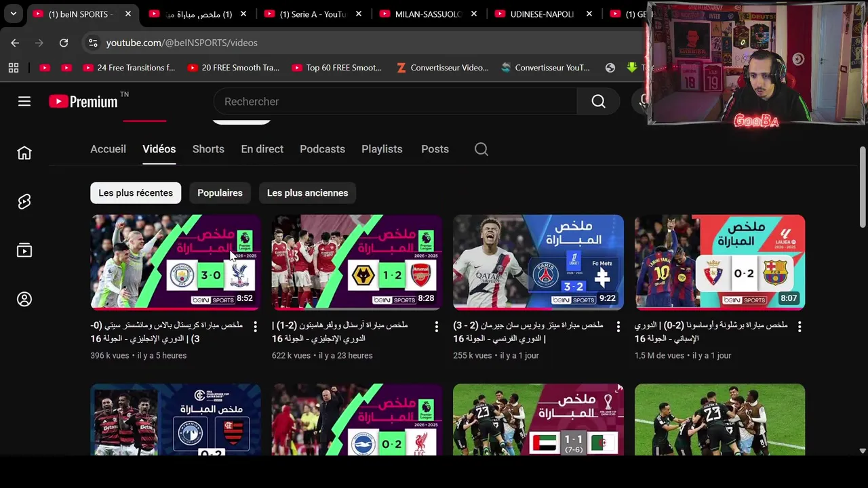Switch to the UDINESE-NAPOLI tab
The height and width of the screenshot is (488, 868).
tap(544, 14)
